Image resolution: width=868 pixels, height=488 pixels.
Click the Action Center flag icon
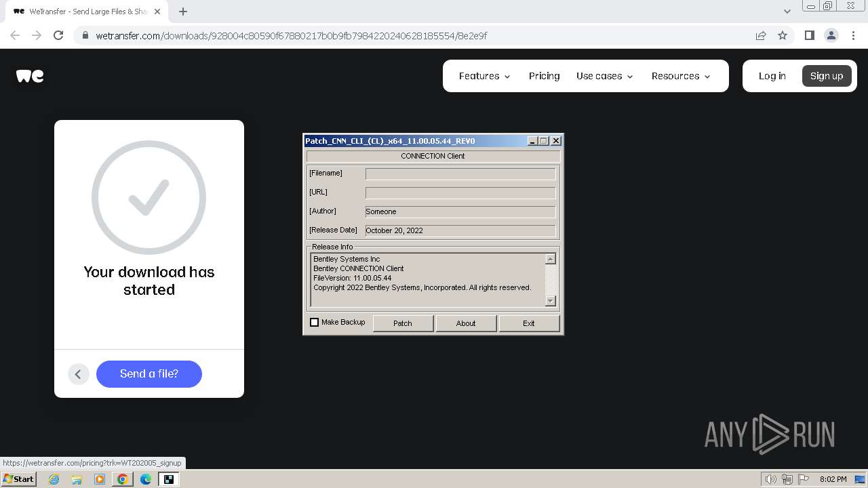(x=804, y=479)
